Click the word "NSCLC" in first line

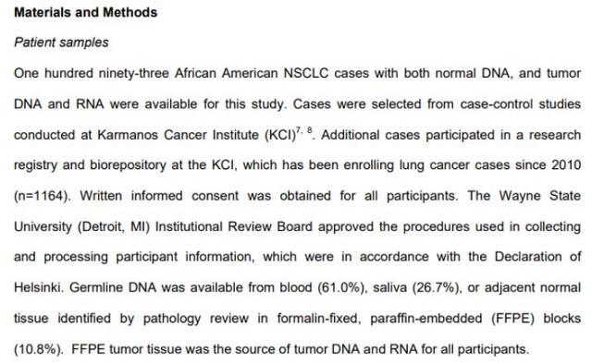click(x=306, y=73)
